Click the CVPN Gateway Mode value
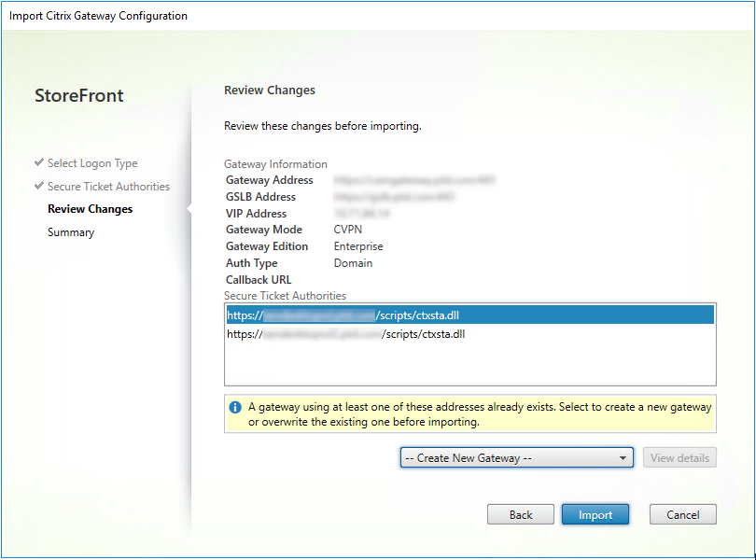756x560 pixels. (347, 230)
